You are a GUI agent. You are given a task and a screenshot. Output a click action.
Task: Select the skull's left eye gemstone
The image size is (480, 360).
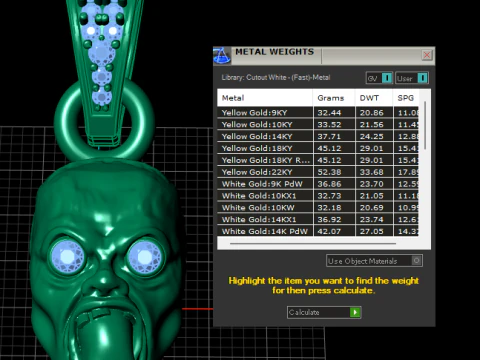[68, 257]
